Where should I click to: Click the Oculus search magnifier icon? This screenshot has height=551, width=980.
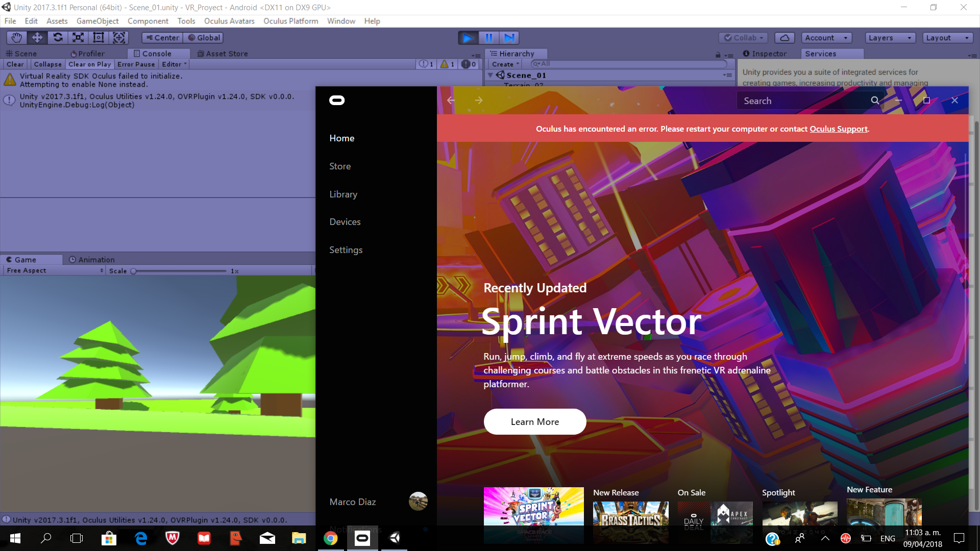875,101
